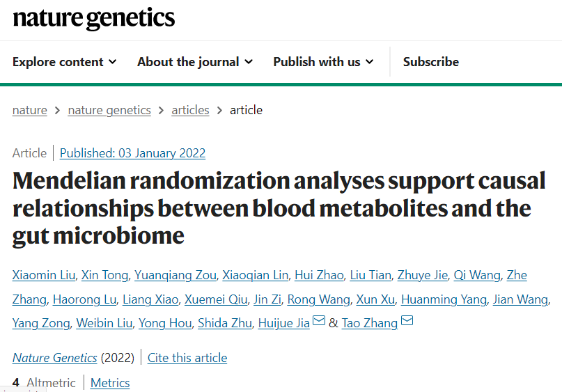Screen dimensions: 562x392
Task: Click Cite this article
Action: click(x=187, y=358)
